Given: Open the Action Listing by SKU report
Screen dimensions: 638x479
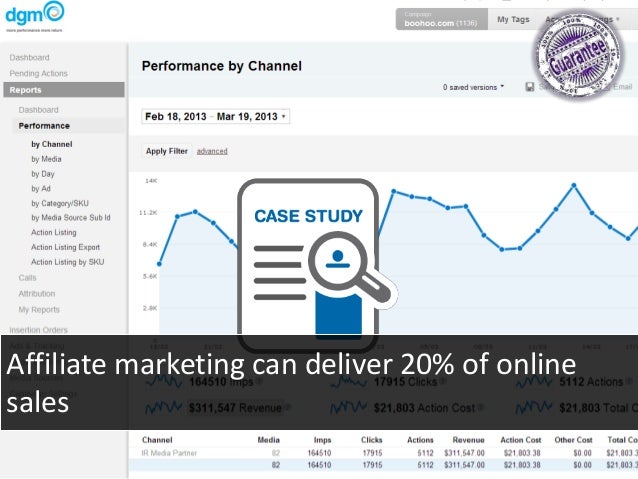Looking at the screenshot, I should click(x=68, y=262).
